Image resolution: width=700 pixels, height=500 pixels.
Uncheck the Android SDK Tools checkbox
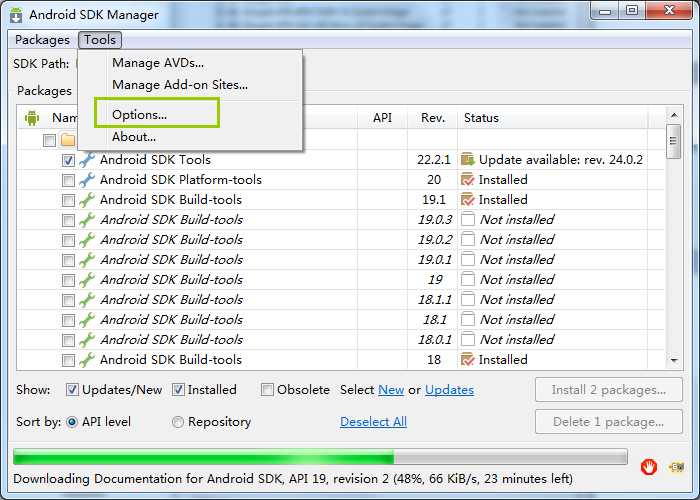click(x=68, y=160)
